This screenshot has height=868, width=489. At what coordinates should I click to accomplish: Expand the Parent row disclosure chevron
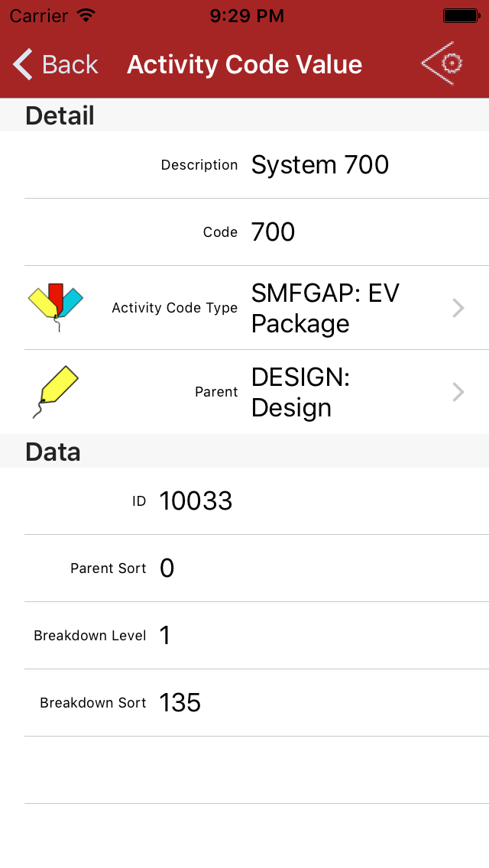coord(458,392)
